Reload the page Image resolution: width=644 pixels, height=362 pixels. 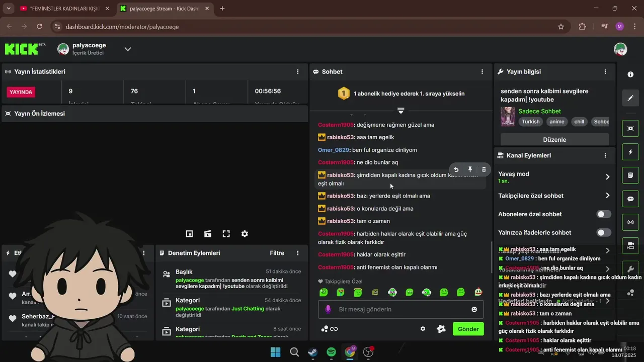point(40,27)
